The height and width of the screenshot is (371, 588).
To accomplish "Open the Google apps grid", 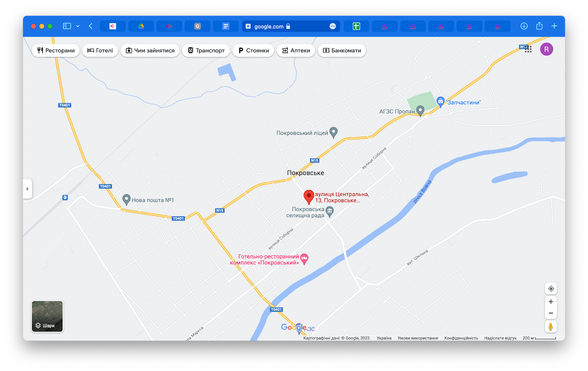I will click(528, 49).
